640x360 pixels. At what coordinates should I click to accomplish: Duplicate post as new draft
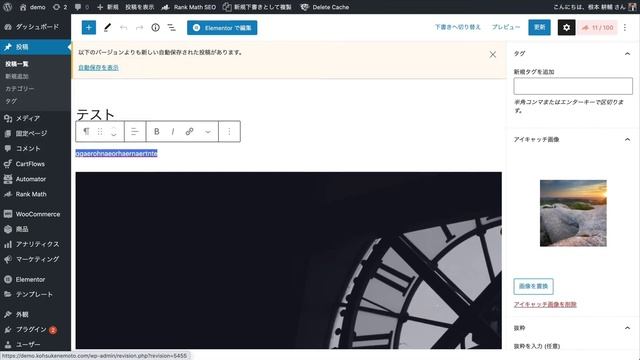coord(257,7)
